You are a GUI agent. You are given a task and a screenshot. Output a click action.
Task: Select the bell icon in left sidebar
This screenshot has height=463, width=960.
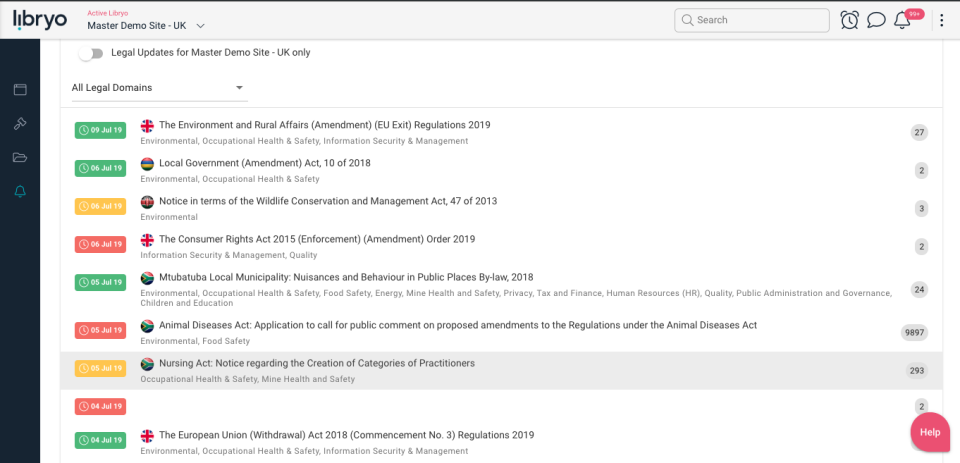[x=20, y=192]
